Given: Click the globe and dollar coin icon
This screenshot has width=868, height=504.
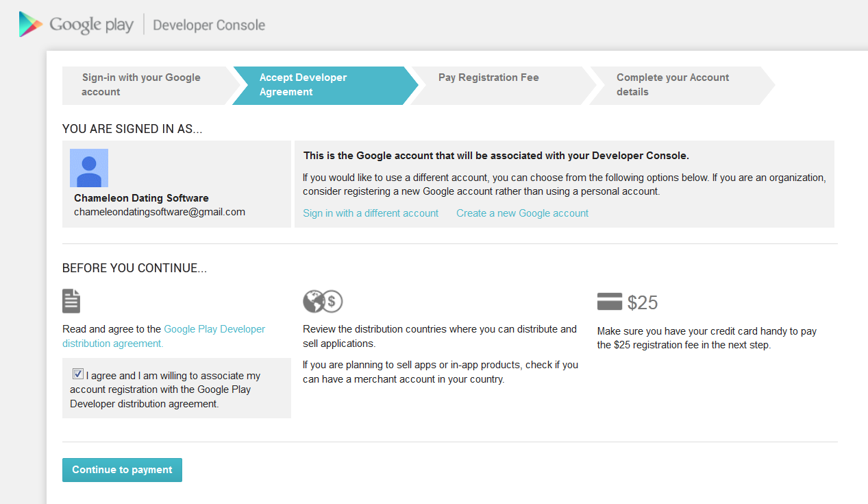Looking at the screenshot, I should [323, 301].
